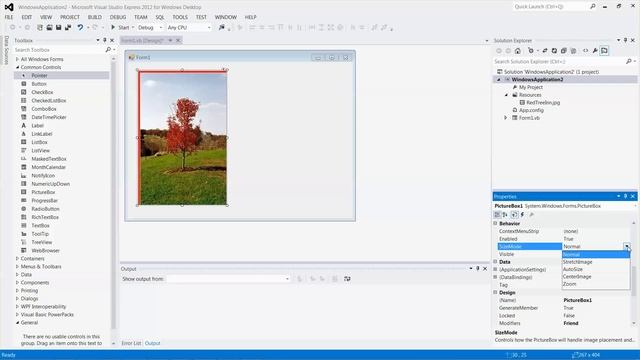Click Properties wrench icon in Solution Explorer
This screenshot has width=640, height=360.
(x=595, y=51)
